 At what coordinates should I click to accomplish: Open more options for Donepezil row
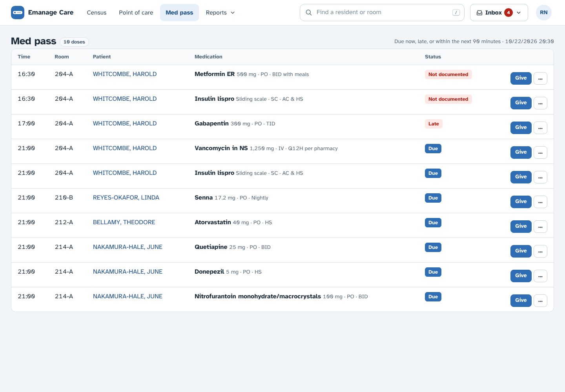coord(540,276)
